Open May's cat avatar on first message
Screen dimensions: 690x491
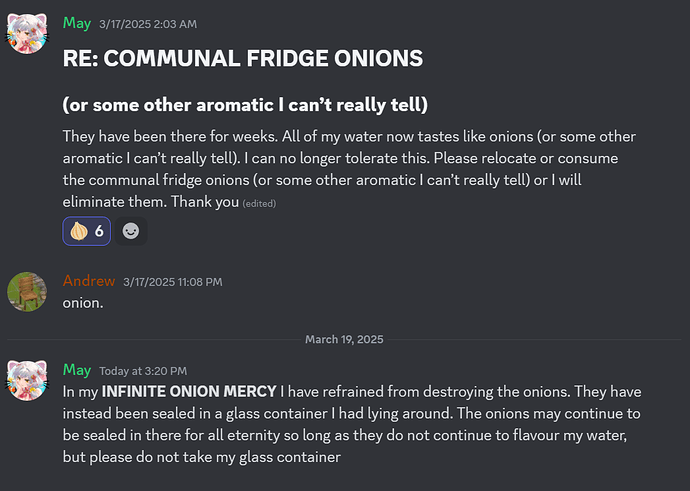[x=27, y=34]
